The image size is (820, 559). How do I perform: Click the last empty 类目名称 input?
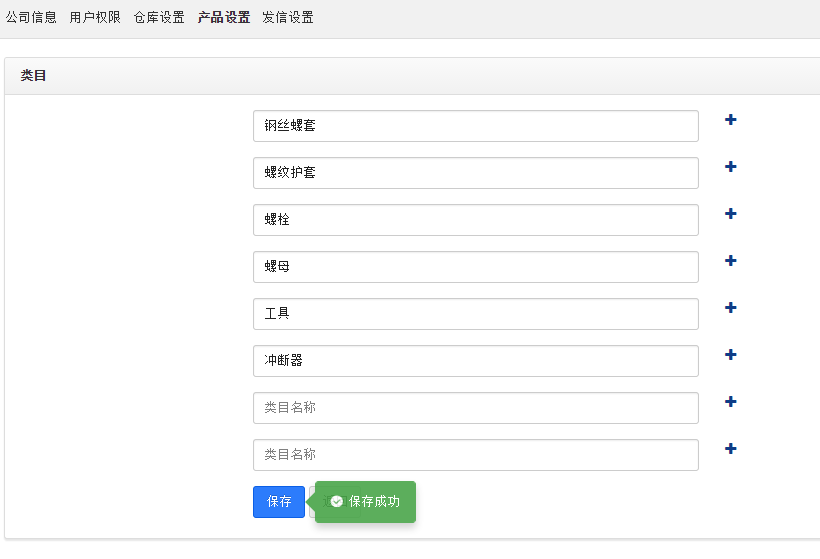(476, 455)
